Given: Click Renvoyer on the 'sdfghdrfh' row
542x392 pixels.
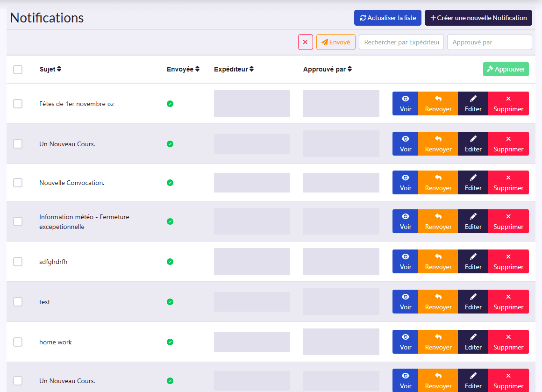Looking at the screenshot, I should pyautogui.click(x=438, y=261).
